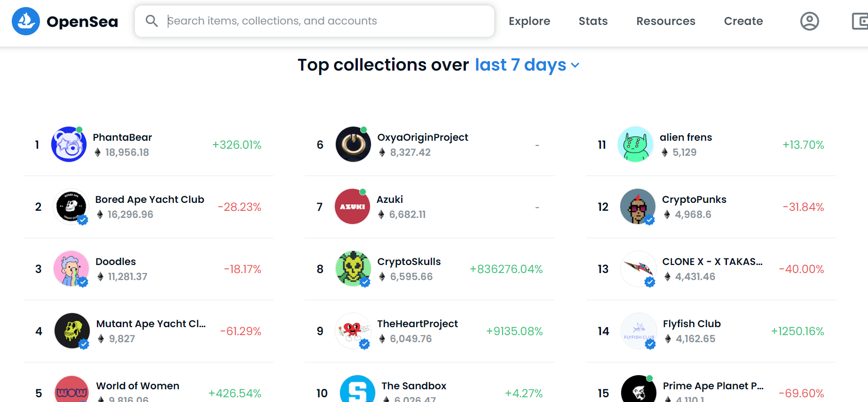The height and width of the screenshot is (402, 868).
Task: Open the Mutant Ape Yacht Club avatar
Action: [x=72, y=331]
